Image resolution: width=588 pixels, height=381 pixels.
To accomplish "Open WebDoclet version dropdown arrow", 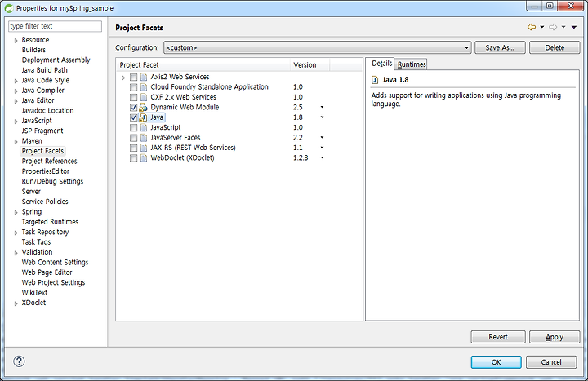I will click(x=322, y=157).
